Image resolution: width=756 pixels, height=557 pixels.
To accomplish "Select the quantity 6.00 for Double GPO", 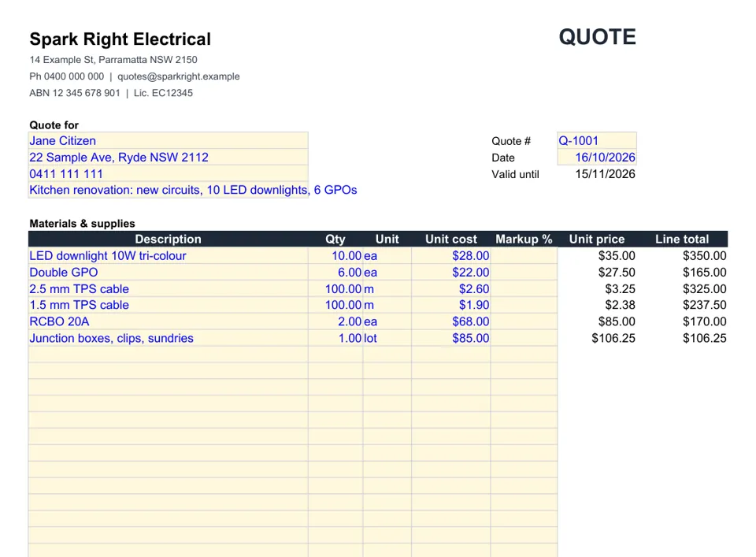I will 335,272.
